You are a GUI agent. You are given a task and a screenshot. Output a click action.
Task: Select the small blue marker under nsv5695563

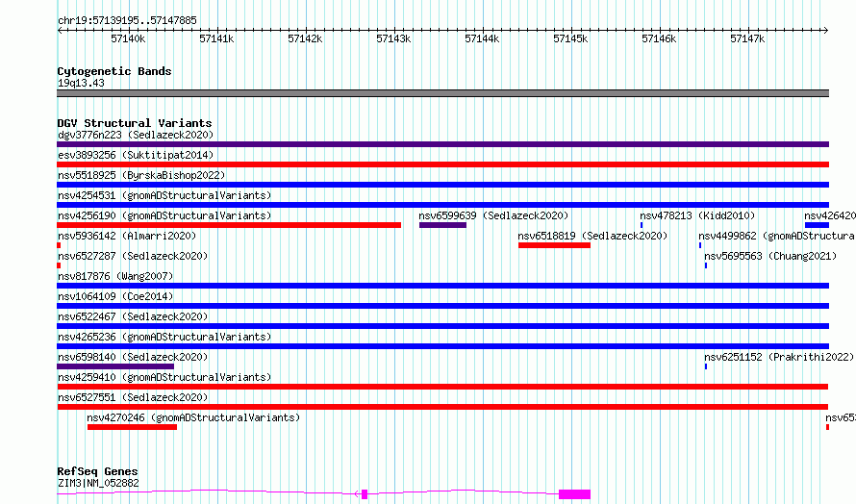coord(706,265)
